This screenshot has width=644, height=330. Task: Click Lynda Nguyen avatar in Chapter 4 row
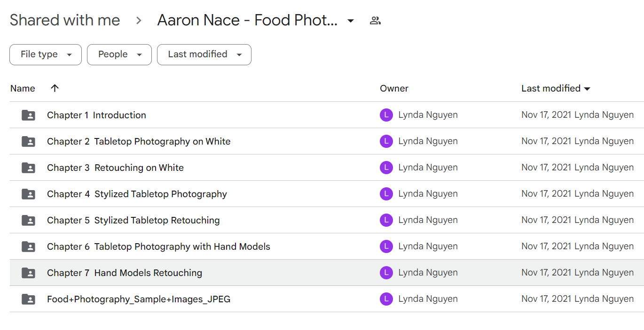pyautogui.click(x=386, y=194)
